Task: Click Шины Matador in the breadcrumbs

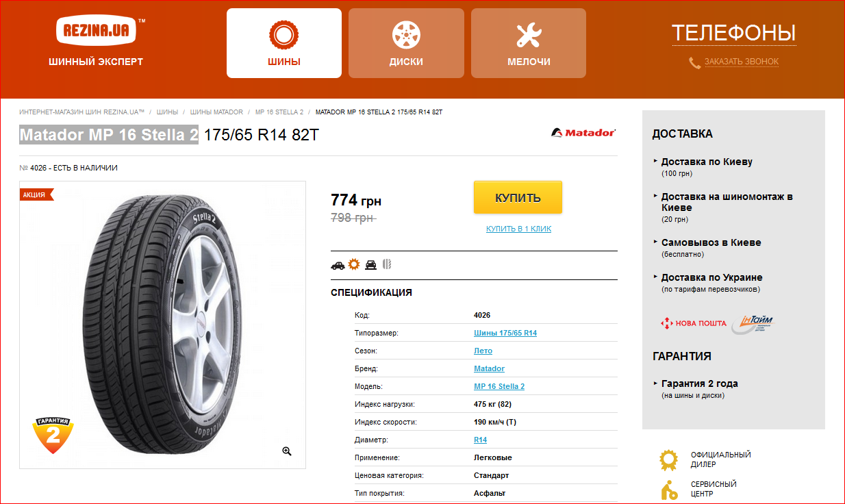Action: (216, 112)
